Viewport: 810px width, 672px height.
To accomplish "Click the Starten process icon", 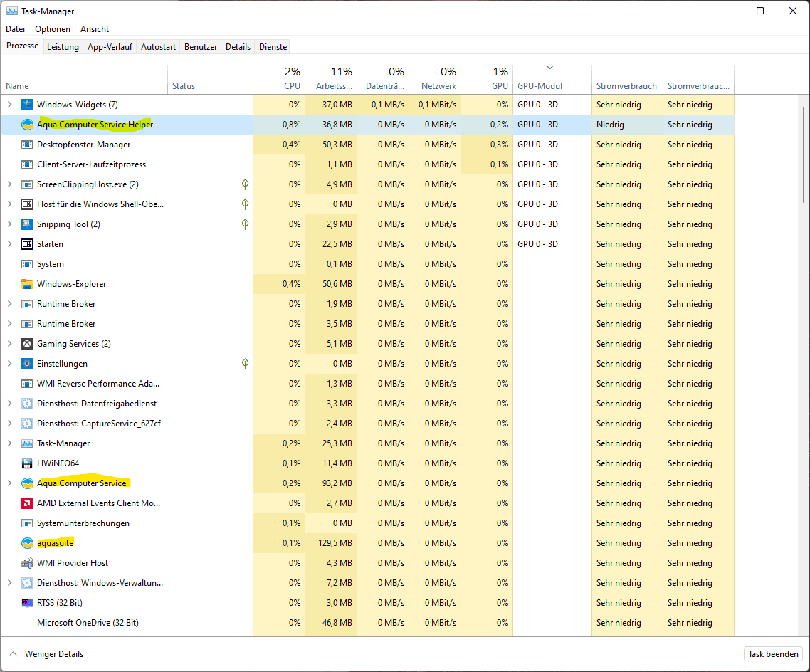I will 27,244.
